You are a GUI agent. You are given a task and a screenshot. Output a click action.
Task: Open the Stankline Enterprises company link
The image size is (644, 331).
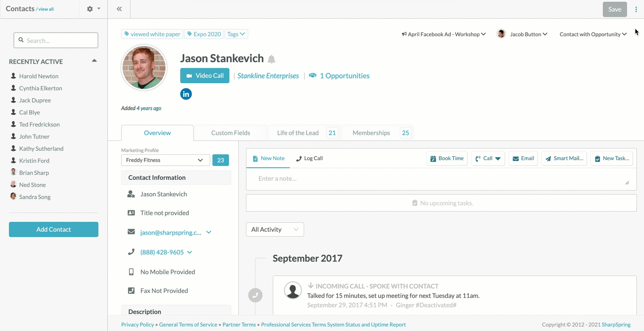click(x=268, y=76)
